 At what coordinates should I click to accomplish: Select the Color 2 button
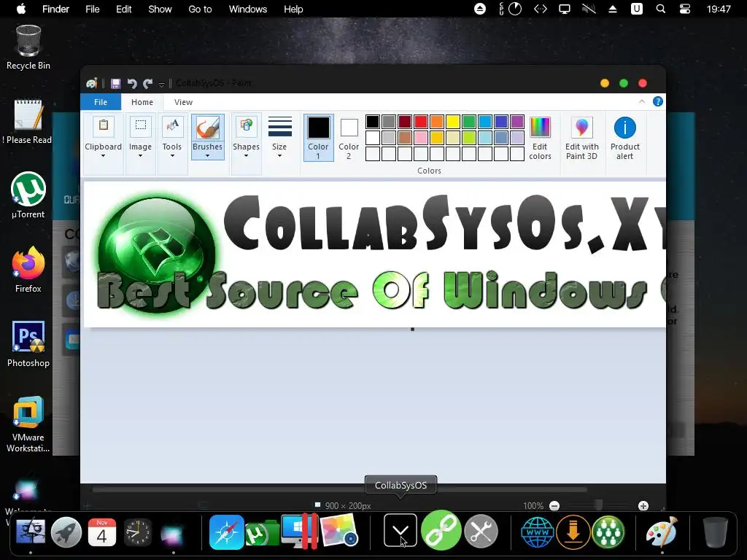pyautogui.click(x=349, y=138)
